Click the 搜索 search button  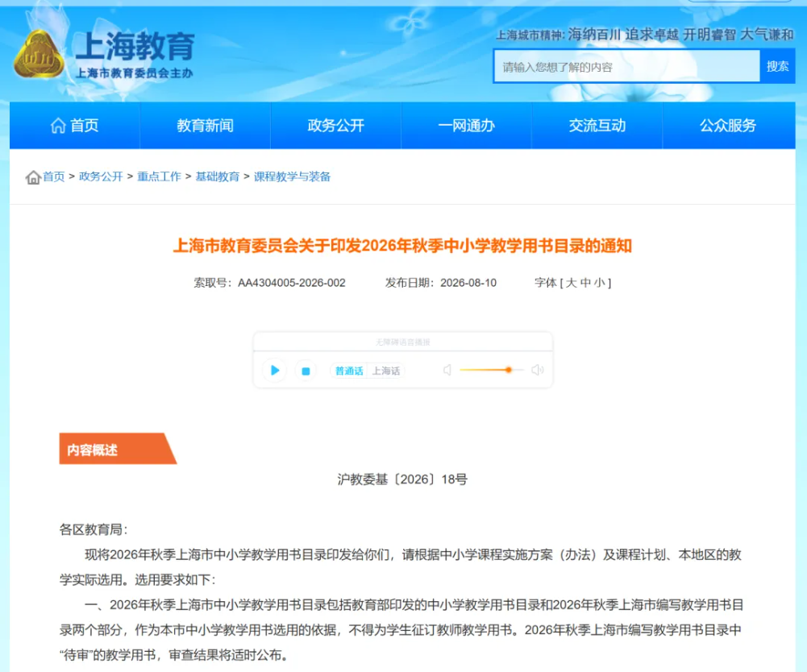(x=777, y=66)
